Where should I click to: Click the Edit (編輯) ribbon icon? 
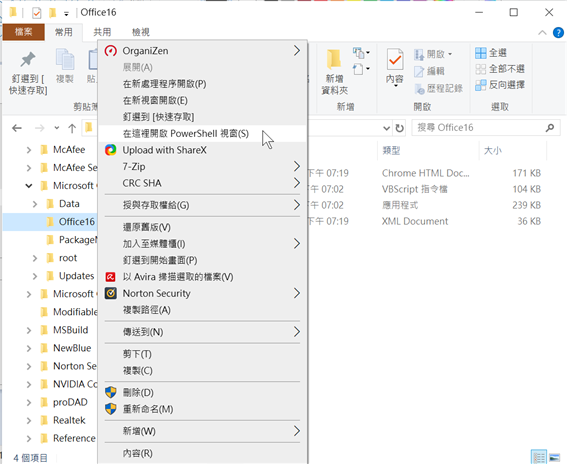[x=419, y=71]
